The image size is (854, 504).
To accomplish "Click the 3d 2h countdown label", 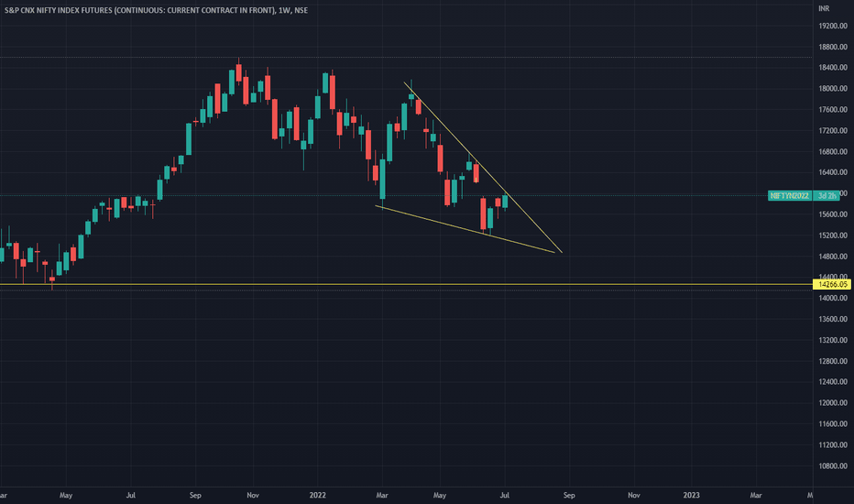I will click(x=827, y=195).
